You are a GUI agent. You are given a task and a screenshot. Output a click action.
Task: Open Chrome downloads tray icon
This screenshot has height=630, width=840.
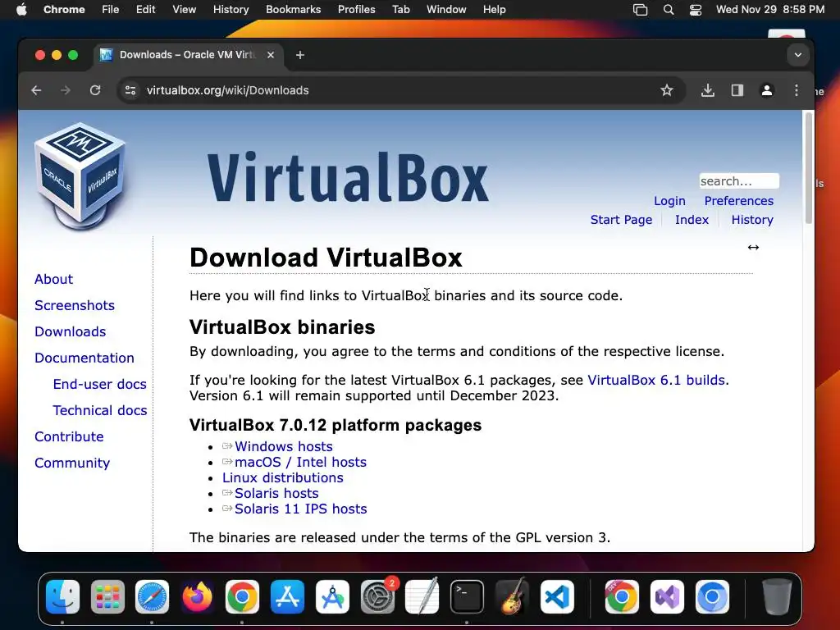pos(708,90)
